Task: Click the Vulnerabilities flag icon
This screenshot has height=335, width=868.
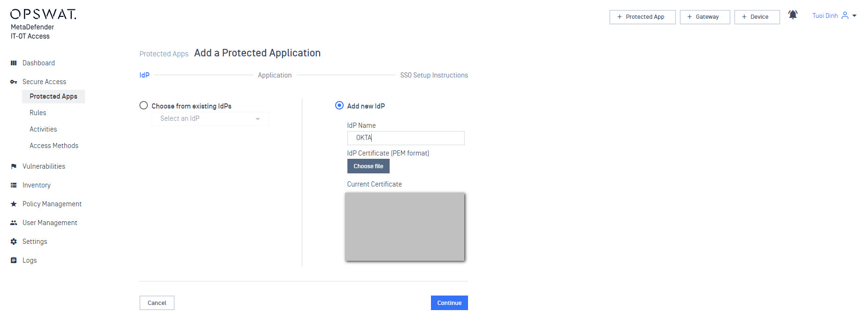Action: tap(14, 166)
